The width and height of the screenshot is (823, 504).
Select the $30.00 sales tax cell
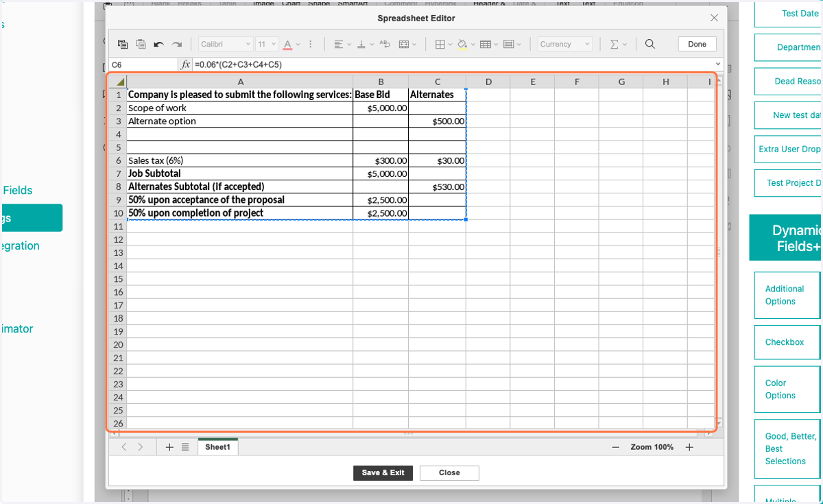[437, 160]
